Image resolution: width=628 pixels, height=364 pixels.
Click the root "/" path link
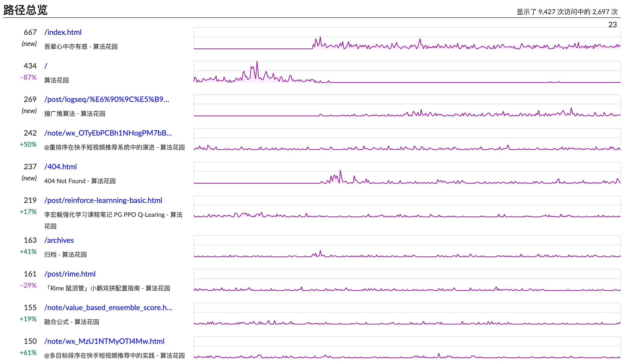pos(46,66)
